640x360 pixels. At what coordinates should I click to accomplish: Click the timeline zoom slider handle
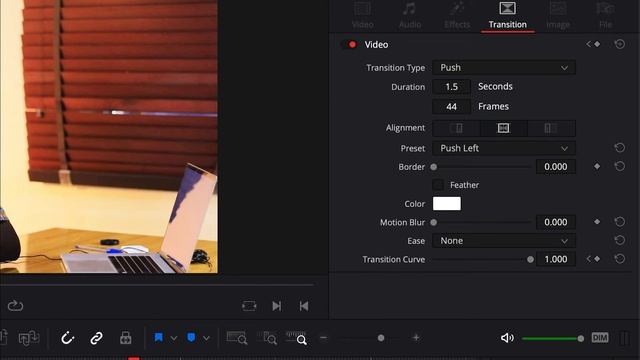tap(381, 338)
